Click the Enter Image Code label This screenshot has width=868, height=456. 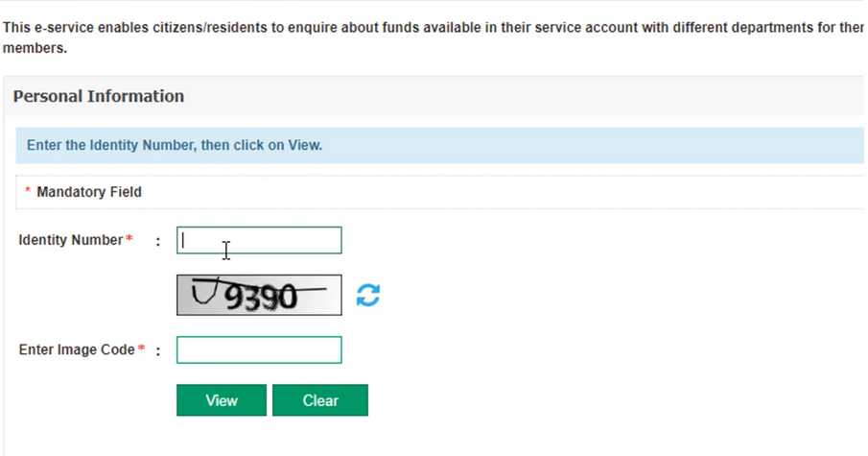(77, 350)
